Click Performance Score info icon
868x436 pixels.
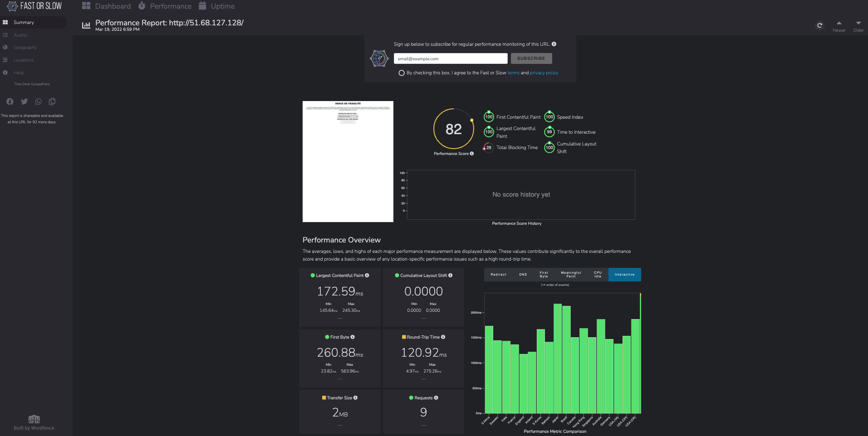[x=472, y=154]
